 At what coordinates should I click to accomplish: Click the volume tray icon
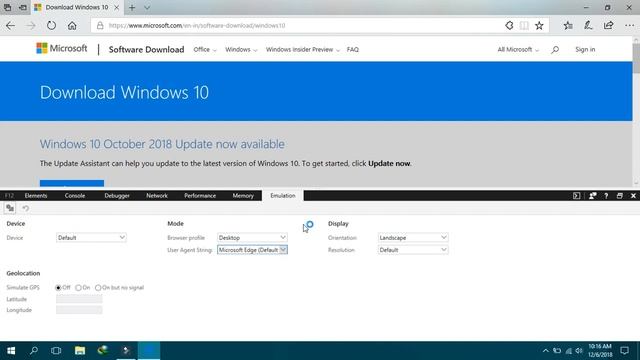point(579,351)
